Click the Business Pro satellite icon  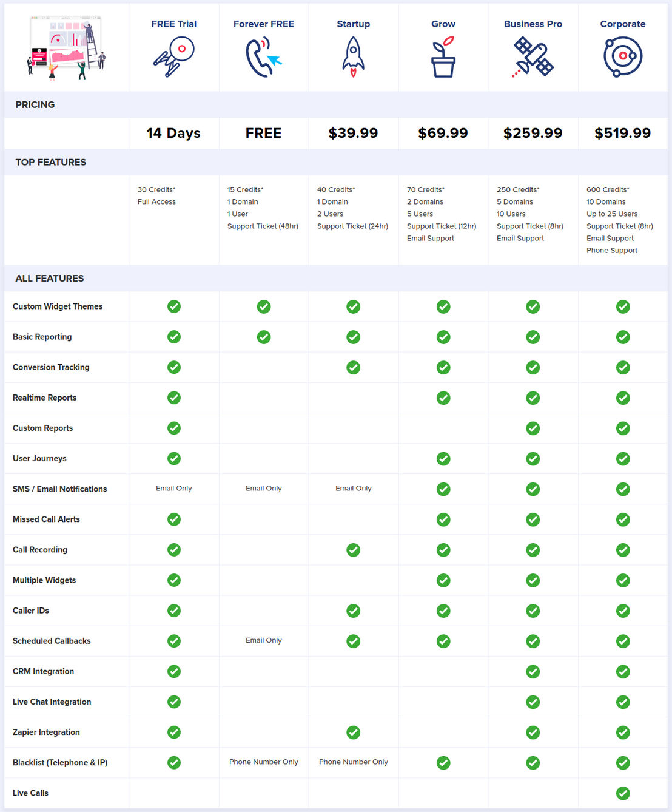pos(533,56)
